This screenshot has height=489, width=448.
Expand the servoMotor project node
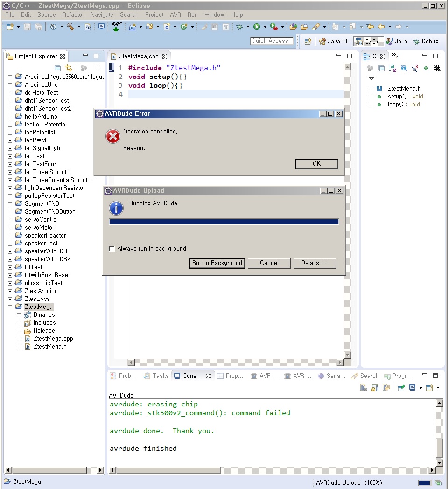tap(10, 228)
